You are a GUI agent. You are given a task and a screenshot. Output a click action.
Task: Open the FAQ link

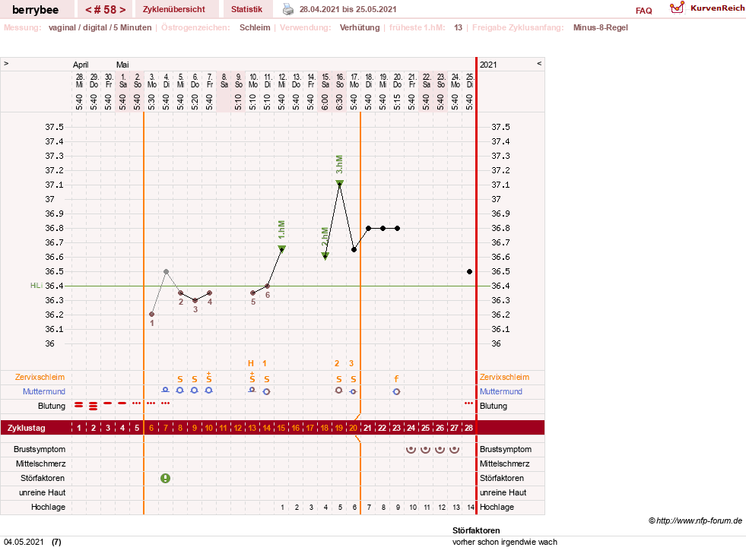click(x=643, y=11)
